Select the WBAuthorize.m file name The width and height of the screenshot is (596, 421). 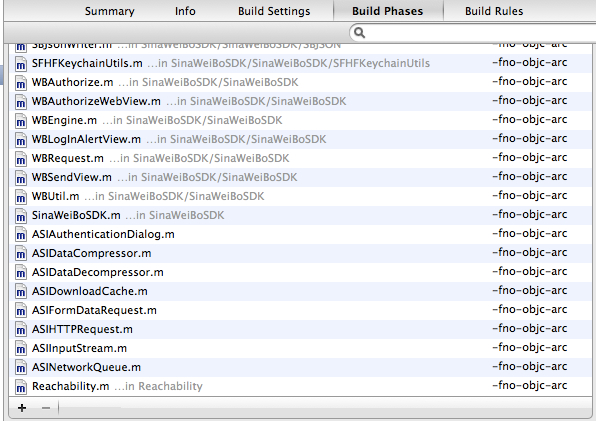(x=72, y=82)
